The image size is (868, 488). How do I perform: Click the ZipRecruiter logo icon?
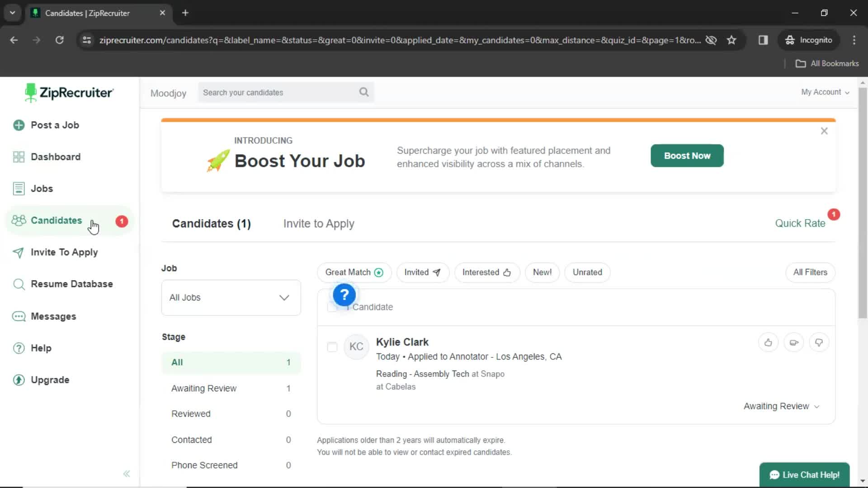(30, 92)
